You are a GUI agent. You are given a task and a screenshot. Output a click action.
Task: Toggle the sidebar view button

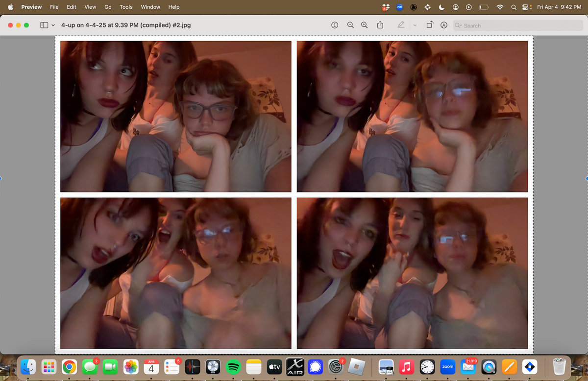pyautogui.click(x=44, y=25)
